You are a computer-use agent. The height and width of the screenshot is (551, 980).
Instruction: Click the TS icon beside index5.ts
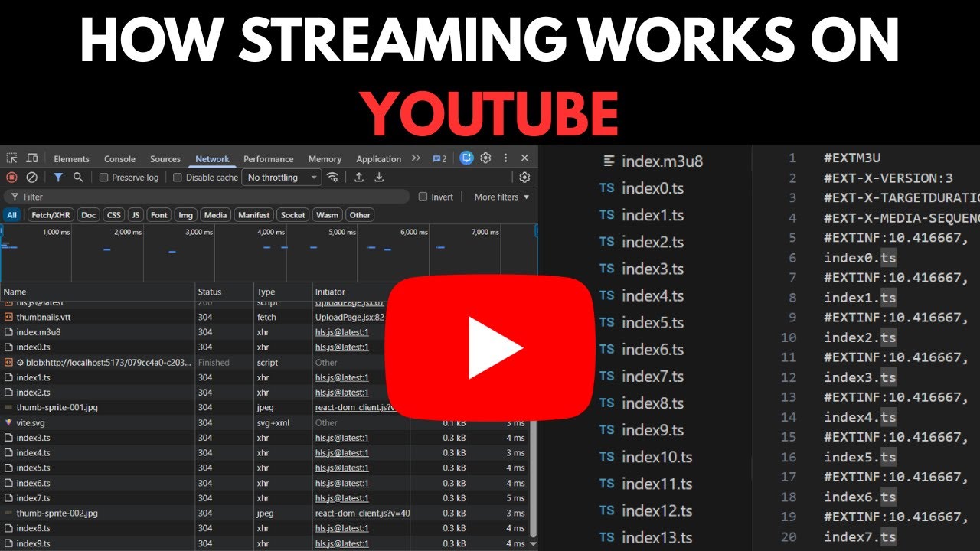607,322
